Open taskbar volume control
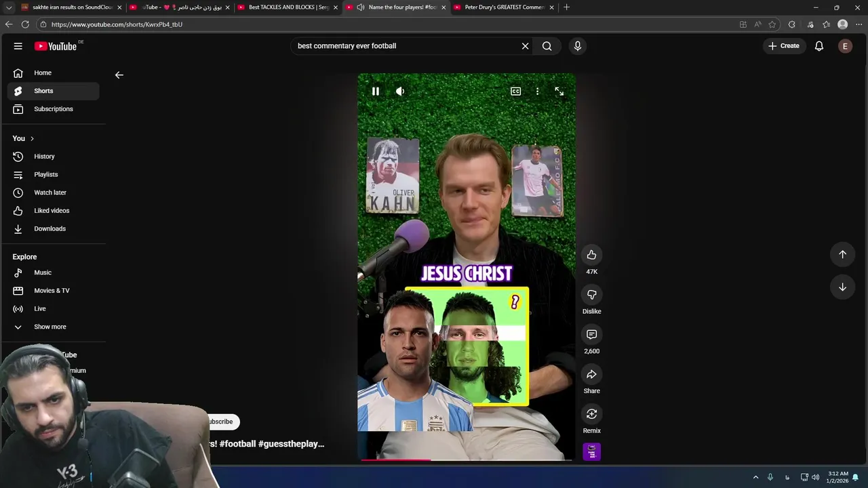 click(x=816, y=477)
